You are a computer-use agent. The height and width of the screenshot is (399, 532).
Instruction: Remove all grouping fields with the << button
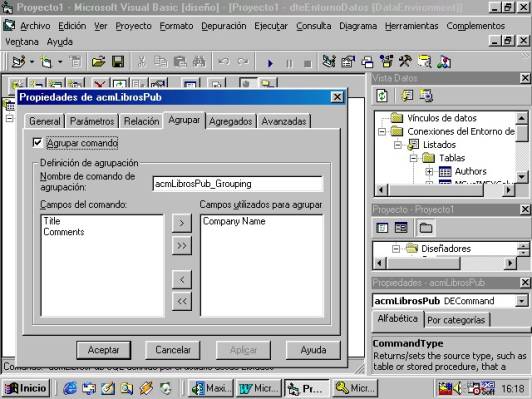(x=182, y=301)
